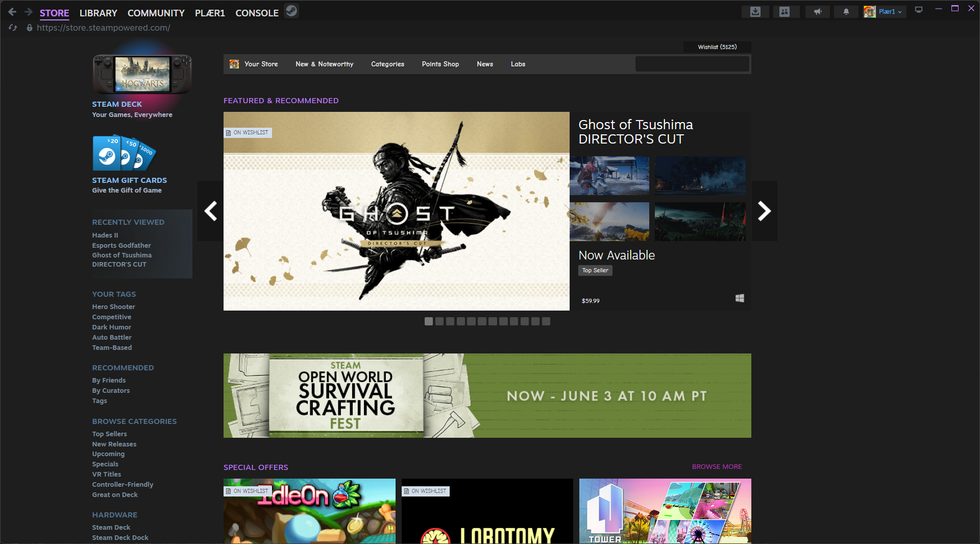
Task: Click the Windows platform icon on Ghost of Tsushima
Action: [x=740, y=298]
